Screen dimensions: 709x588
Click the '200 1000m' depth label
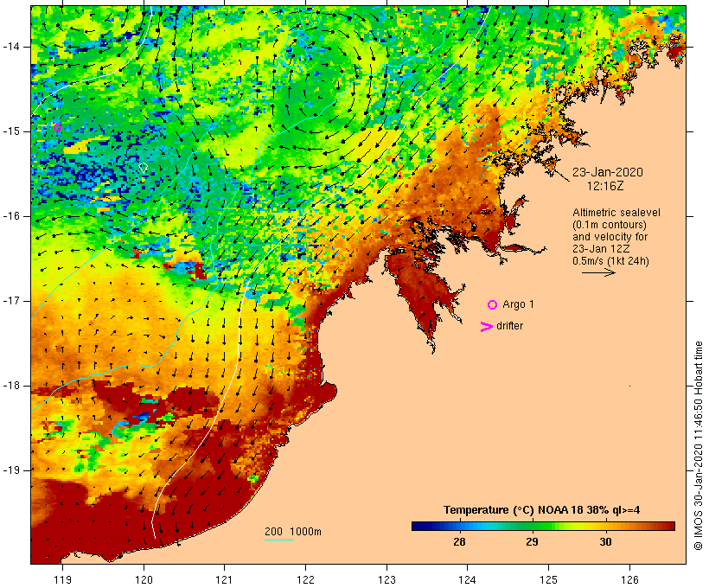pos(293,532)
